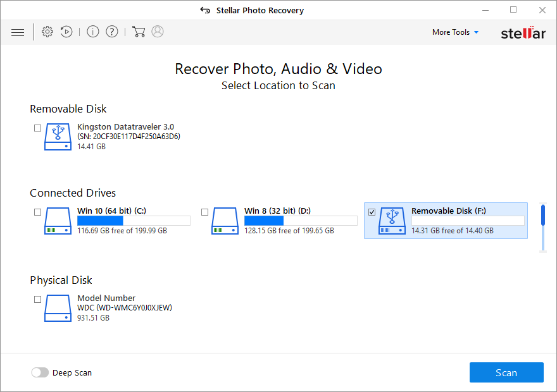
Task: Click the Removable Disk (F:) drive thumbnail
Action: coord(392,221)
